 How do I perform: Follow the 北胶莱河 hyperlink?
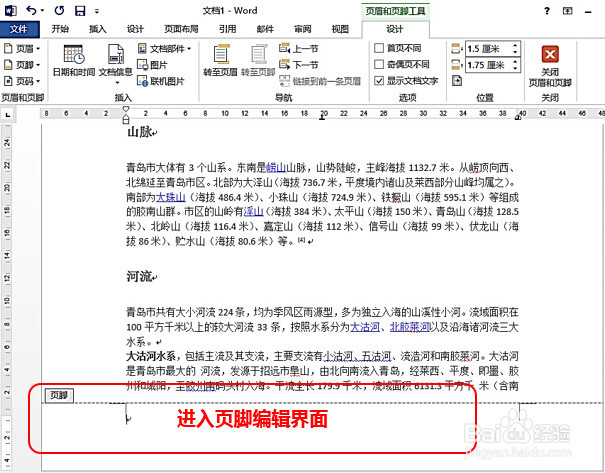tap(410, 328)
